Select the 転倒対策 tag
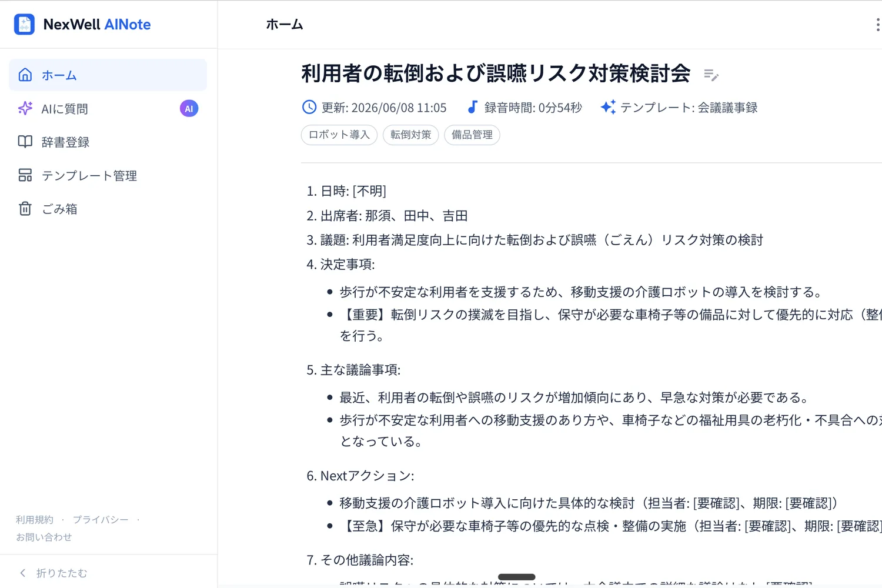Screen dimensions: 882x588 click(x=411, y=135)
